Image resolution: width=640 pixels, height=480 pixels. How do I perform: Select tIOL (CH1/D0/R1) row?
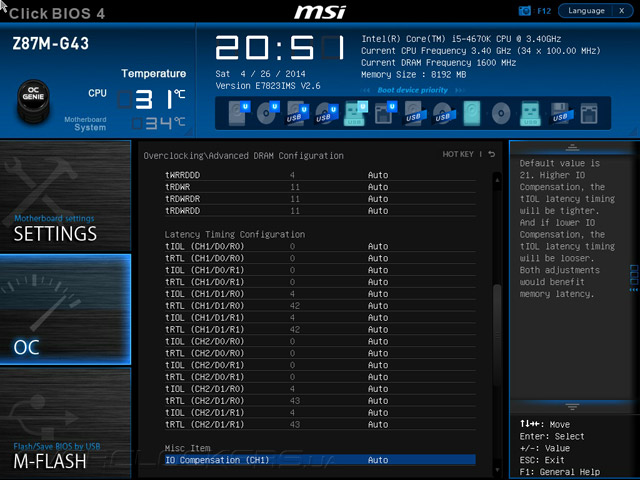(320, 270)
